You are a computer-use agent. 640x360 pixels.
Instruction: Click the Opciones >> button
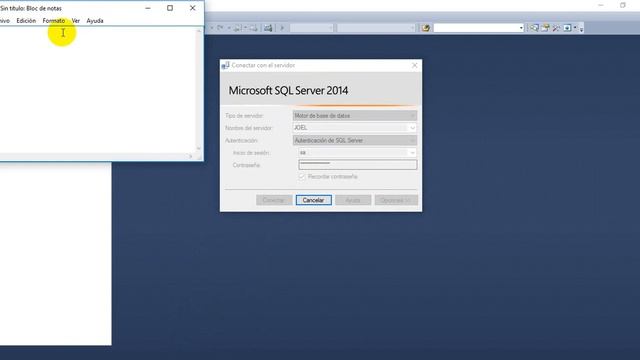[396, 200]
